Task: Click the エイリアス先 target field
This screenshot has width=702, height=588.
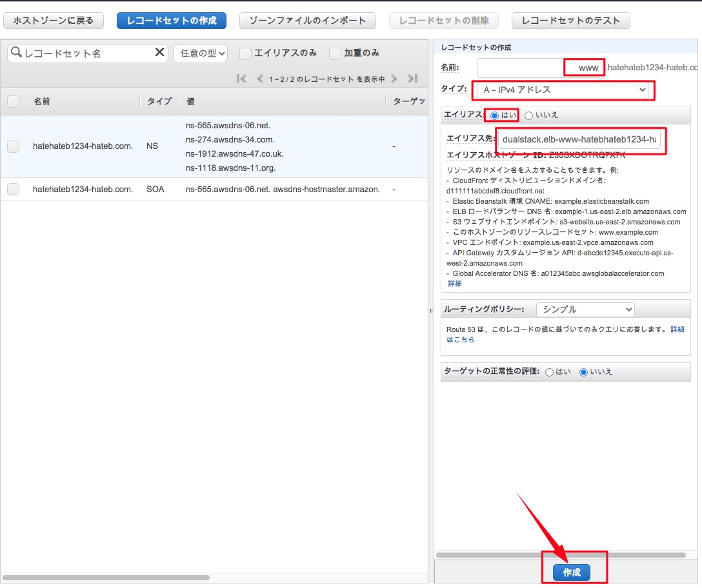Action: (579, 139)
